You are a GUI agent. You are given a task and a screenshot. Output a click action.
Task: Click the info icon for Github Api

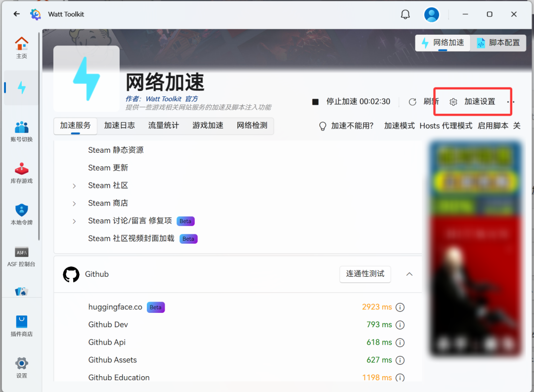point(400,343)
